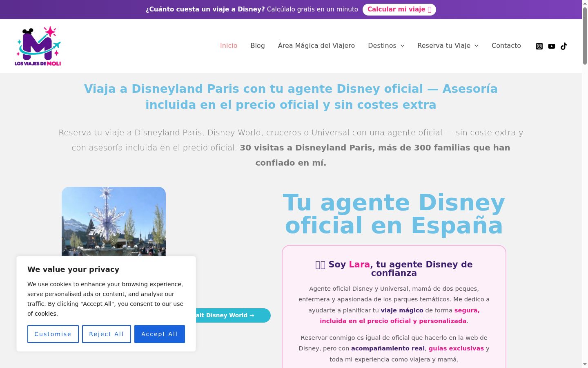Open the Blog menu item

(258, 46)
